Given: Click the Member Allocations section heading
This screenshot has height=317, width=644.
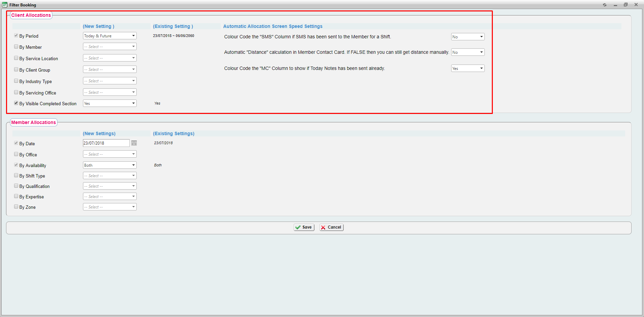Looking at the screenshot, I should (x=34, y=122).
